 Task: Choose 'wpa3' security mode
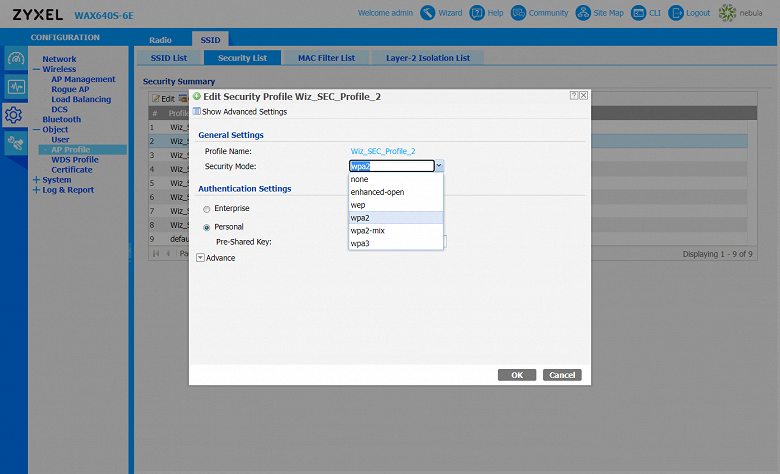click(x=396, y=244)
